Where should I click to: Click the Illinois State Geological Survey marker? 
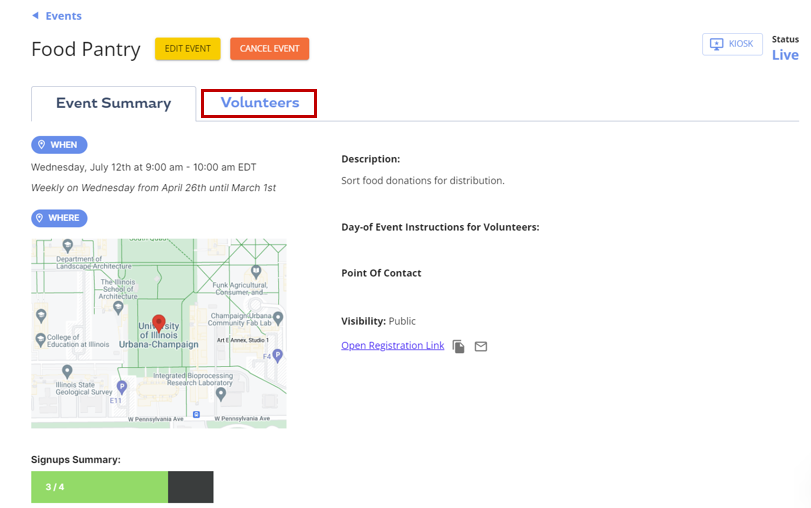click(67, 371)
